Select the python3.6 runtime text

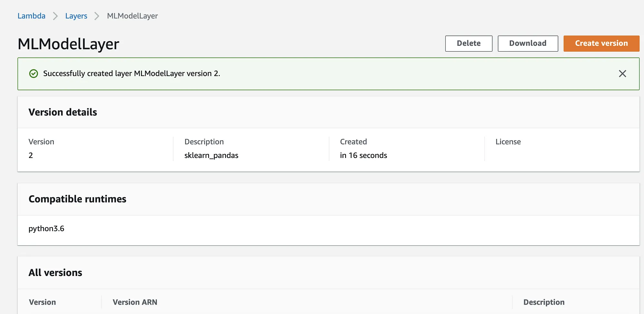coord(46,229)
